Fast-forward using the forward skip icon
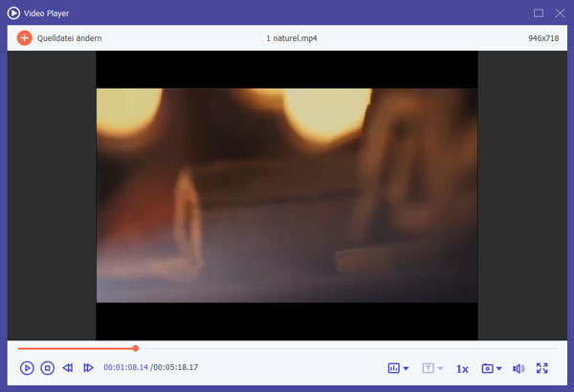Image resolution: width=574 pixels, height=392 pixels. tap(88, 368)
